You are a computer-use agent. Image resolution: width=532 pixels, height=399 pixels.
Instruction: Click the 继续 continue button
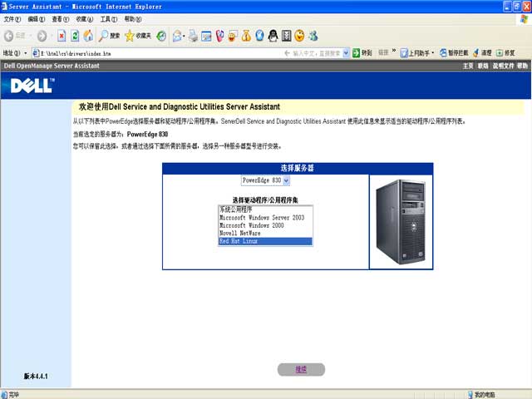[x=301, y=369]
